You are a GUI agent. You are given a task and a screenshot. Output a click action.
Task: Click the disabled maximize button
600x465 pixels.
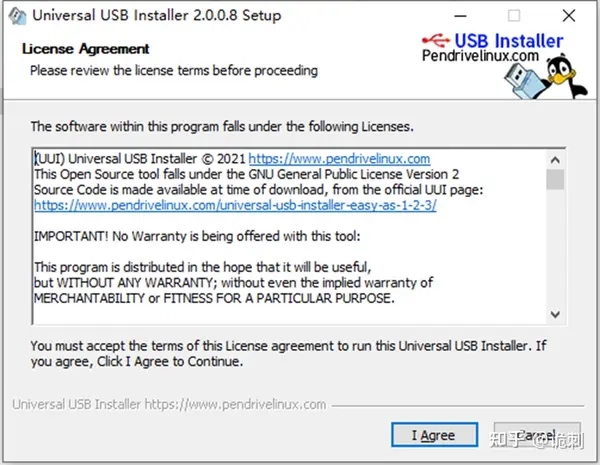point(514,16)
